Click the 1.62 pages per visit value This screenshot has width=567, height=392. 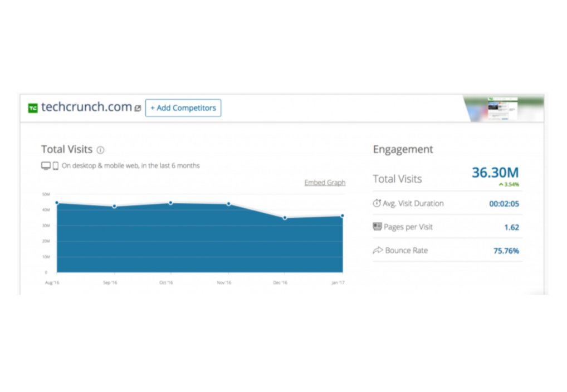pos(512,228)
